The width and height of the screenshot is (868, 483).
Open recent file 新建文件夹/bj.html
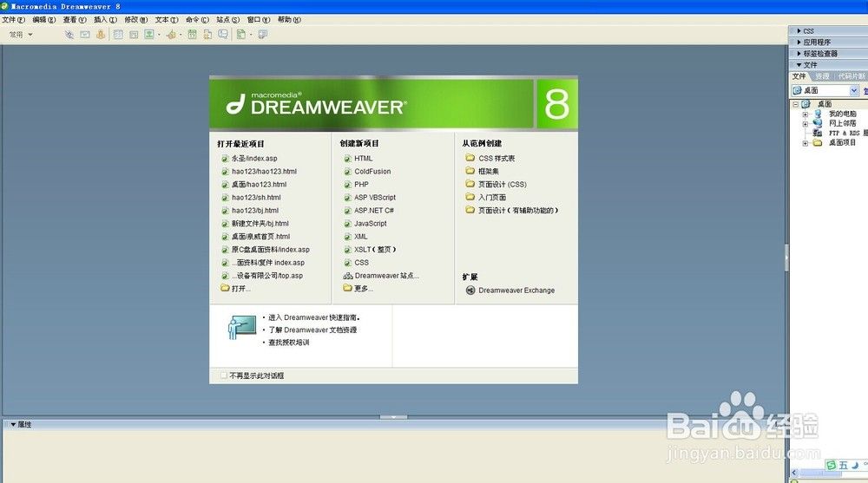260,224
